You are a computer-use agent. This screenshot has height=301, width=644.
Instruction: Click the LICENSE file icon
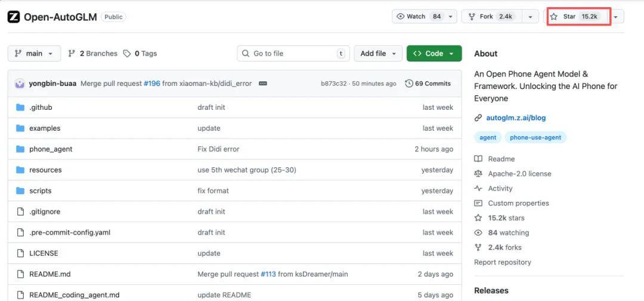click(20, 253)
